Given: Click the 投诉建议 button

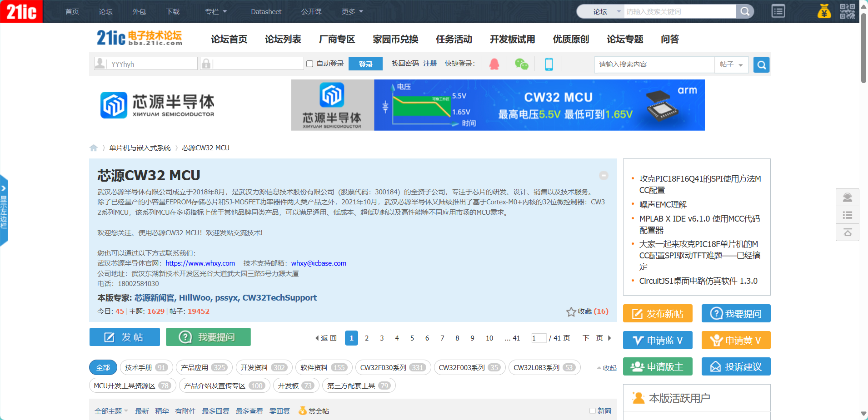Looking at the screenshot, I should coord(736,366).
